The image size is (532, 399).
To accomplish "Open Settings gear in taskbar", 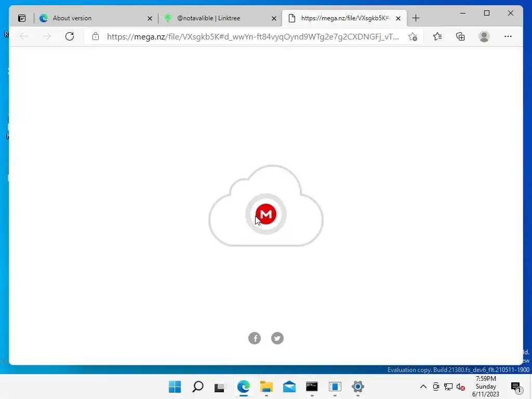I will coord(357,387).
